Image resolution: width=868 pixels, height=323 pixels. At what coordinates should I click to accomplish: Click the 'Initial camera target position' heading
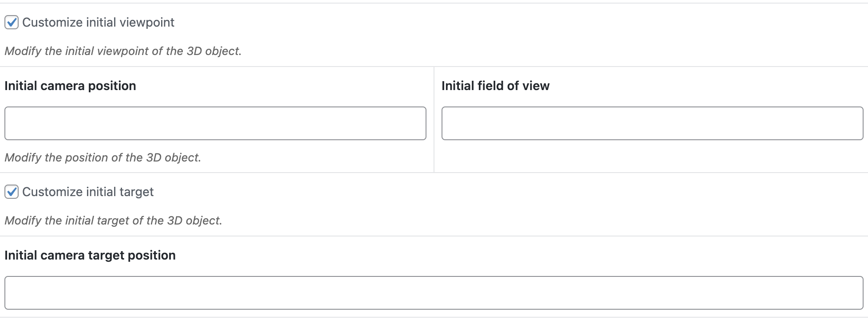pyautogui.click(x=90, y=255)
